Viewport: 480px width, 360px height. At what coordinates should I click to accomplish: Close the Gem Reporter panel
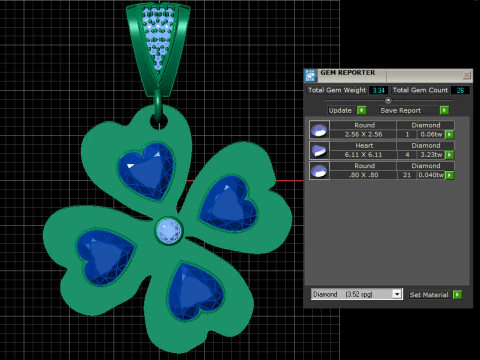click(467, 75)
